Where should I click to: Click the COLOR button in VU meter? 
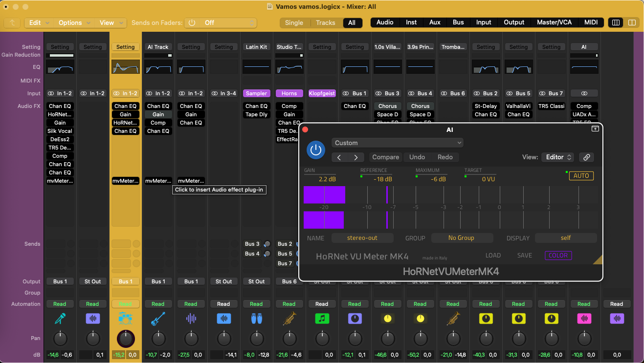(558, 256)
